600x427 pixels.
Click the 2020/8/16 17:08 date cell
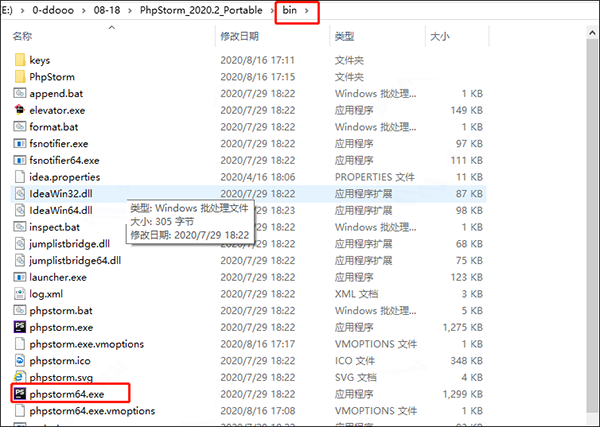[258, 411]
